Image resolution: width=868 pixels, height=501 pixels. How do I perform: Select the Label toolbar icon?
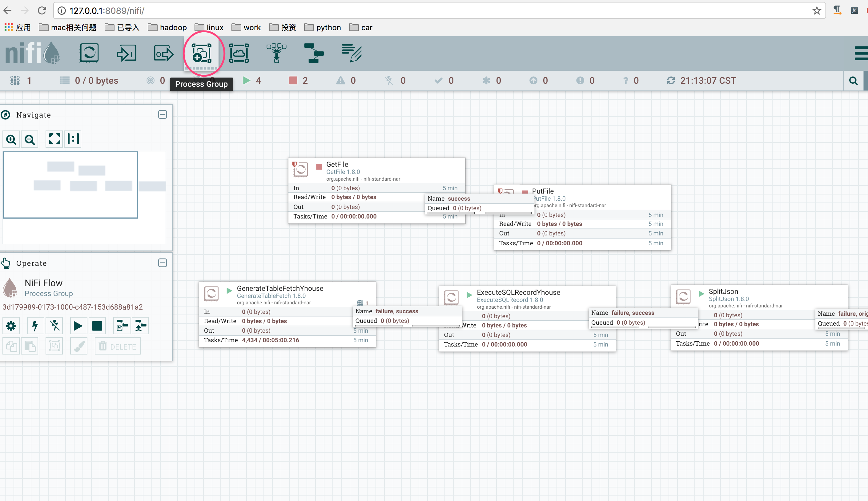point(352,53)
